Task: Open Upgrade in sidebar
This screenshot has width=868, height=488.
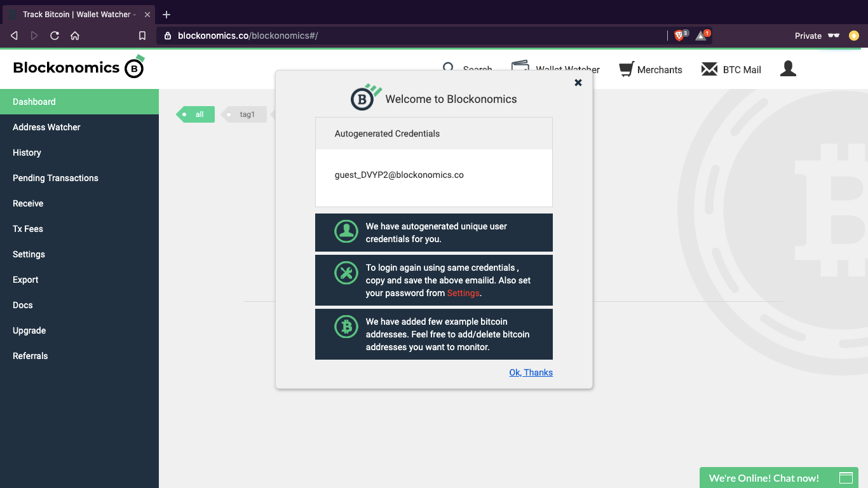Action: (x=79, y=330)
